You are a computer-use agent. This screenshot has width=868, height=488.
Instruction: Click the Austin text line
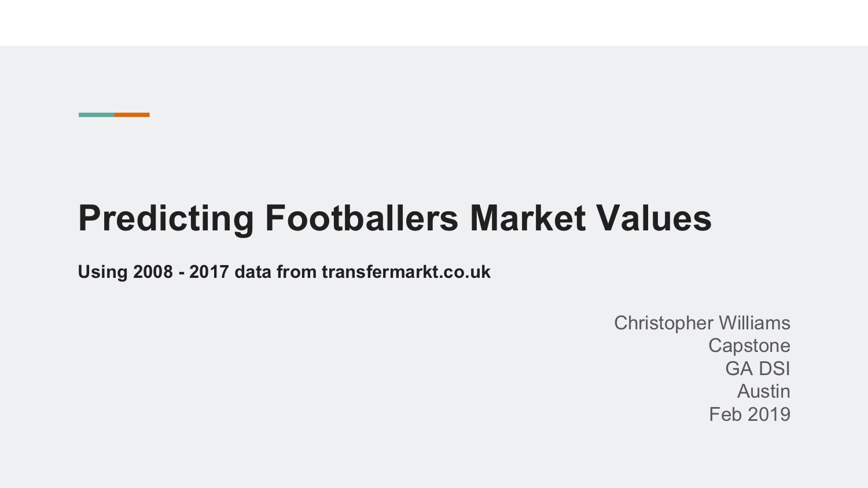764,391
